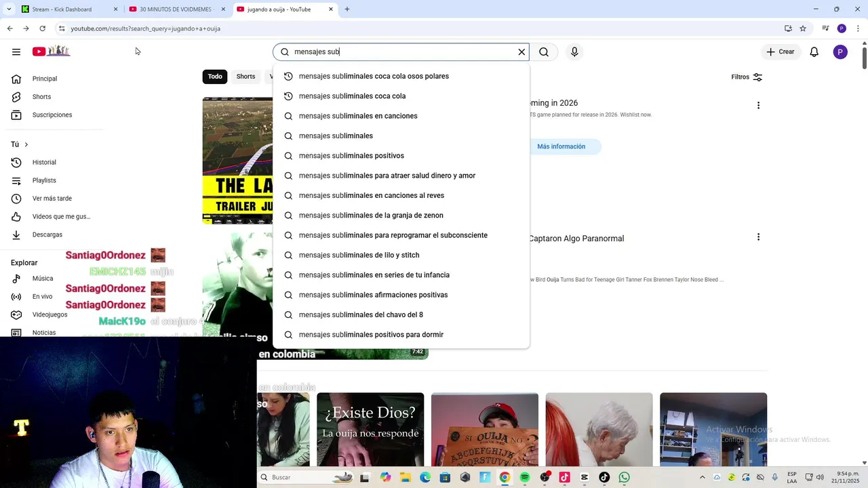Image resolution: width=868 pixels, height=488 pixels.
Task: Open the Windows taskbar Buscar search box
Action: pos(306,477)
